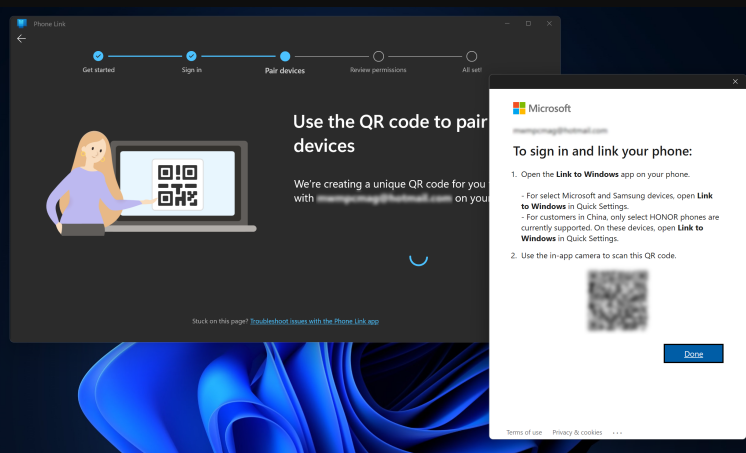Click the 'Pair devices' step label

pyautogui.click(x=285, y=70)
